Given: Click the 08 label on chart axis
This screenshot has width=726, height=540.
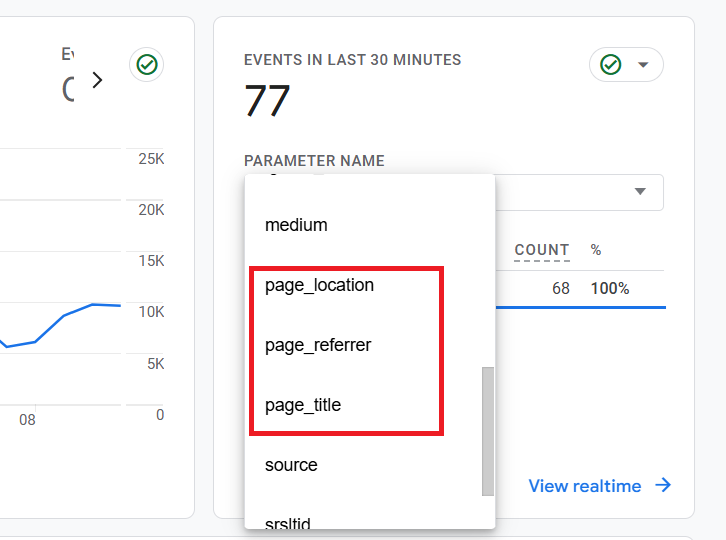Looking at the screenshot, I should point(27,420).
